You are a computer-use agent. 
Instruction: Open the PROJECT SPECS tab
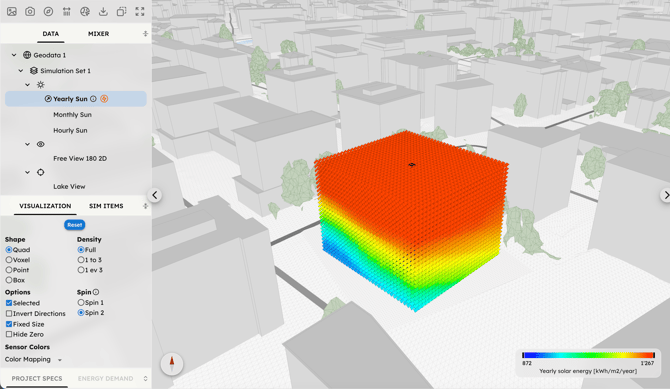pyautogui.click(x=37, y=378)
